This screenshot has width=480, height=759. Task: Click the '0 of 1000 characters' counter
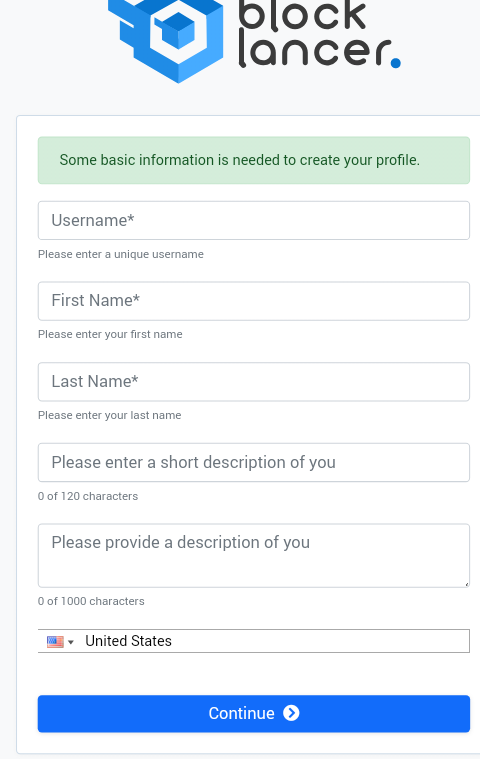(x=91, y=601)
